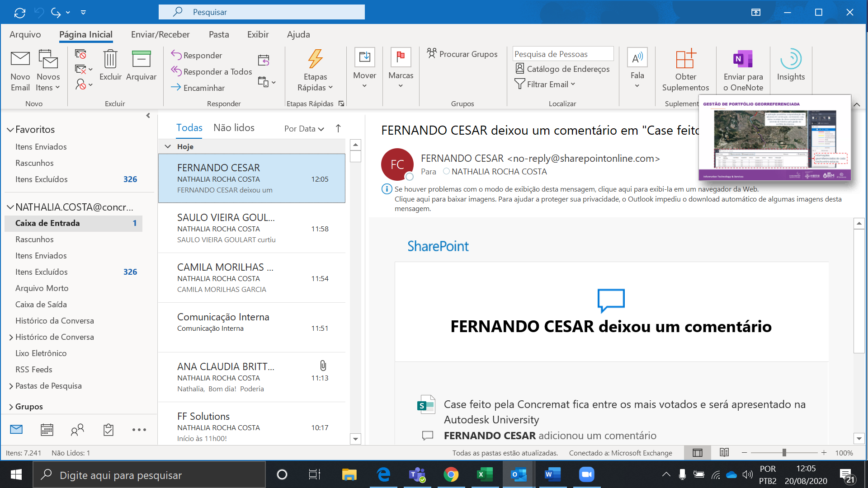Switch to the Calendar view icon
The image size is (868, 488).
47,430
